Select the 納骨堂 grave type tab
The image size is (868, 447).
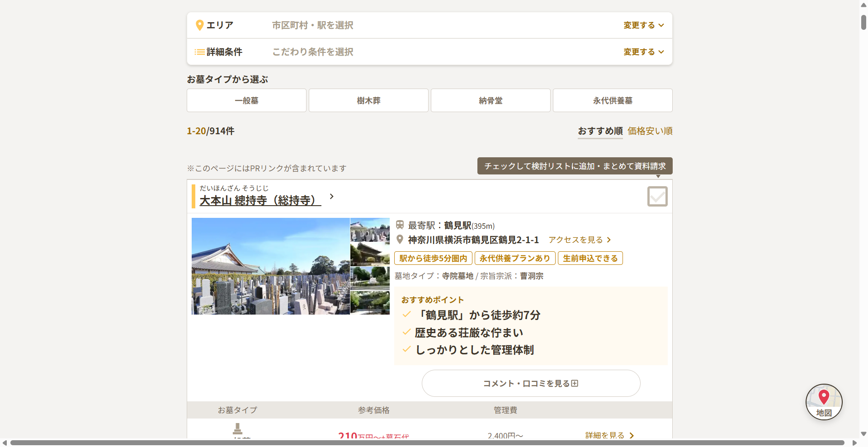(x=491, y=100)
